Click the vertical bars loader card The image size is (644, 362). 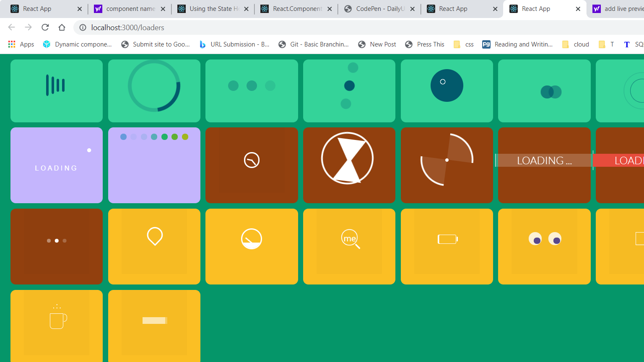click(x=57, y=91)
